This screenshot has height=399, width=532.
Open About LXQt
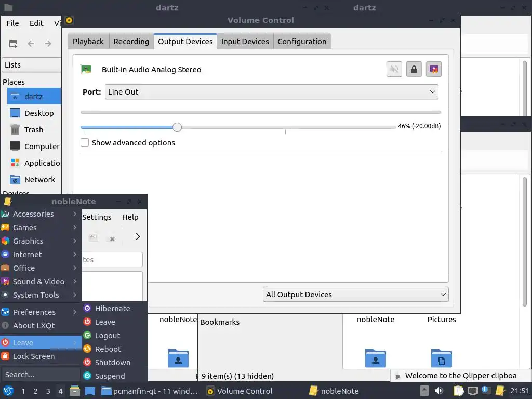pos(41,326)
